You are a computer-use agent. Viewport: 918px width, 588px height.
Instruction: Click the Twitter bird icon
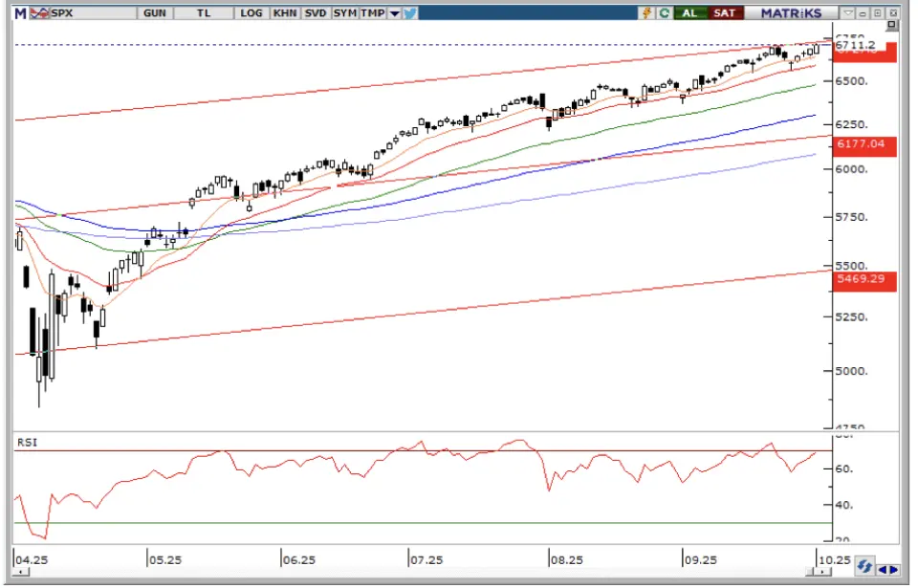point(410,13)
